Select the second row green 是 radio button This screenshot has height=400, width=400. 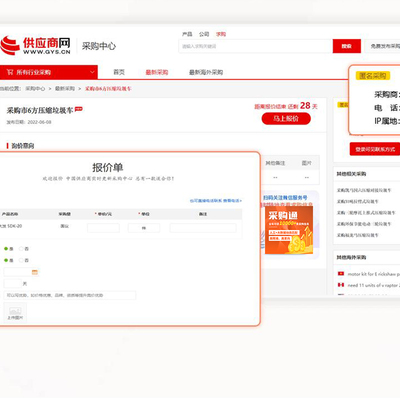tap(6, 260)
